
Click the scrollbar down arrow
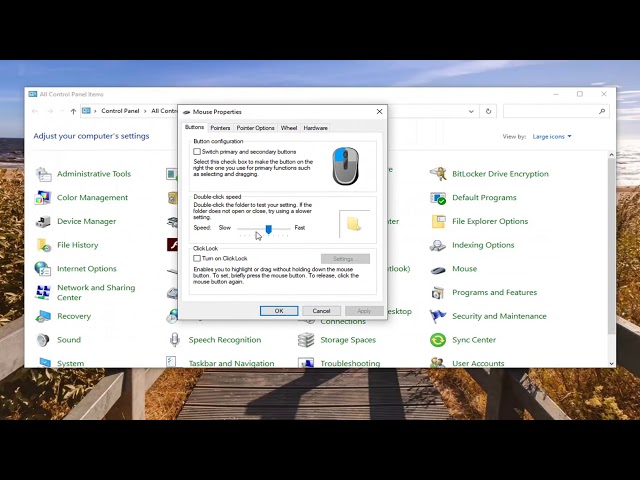(611, 363)
